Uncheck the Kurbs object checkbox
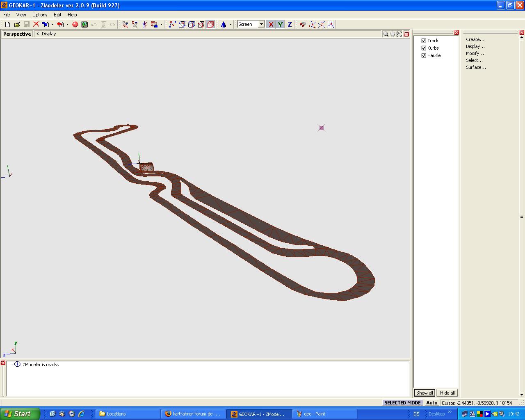 coord(424,48)
